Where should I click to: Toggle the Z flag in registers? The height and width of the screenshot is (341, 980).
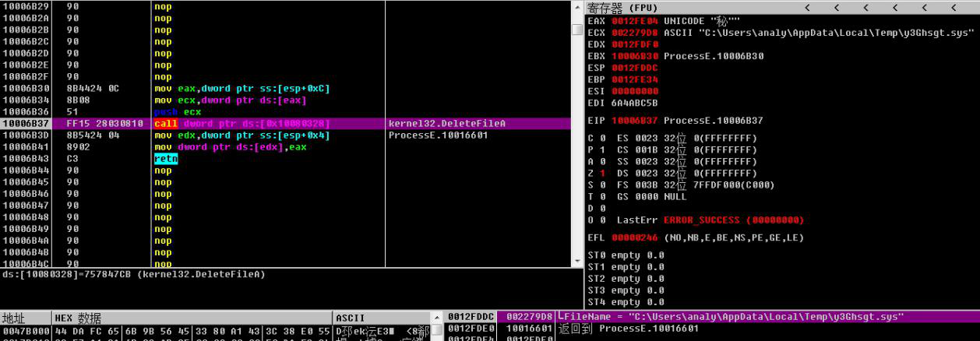pos(602,174)
